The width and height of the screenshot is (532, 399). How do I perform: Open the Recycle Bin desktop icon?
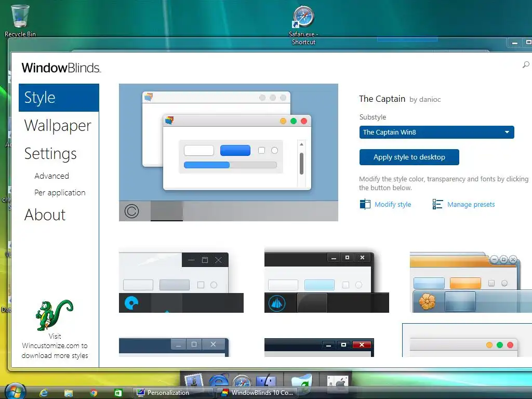tap(20, 20)
